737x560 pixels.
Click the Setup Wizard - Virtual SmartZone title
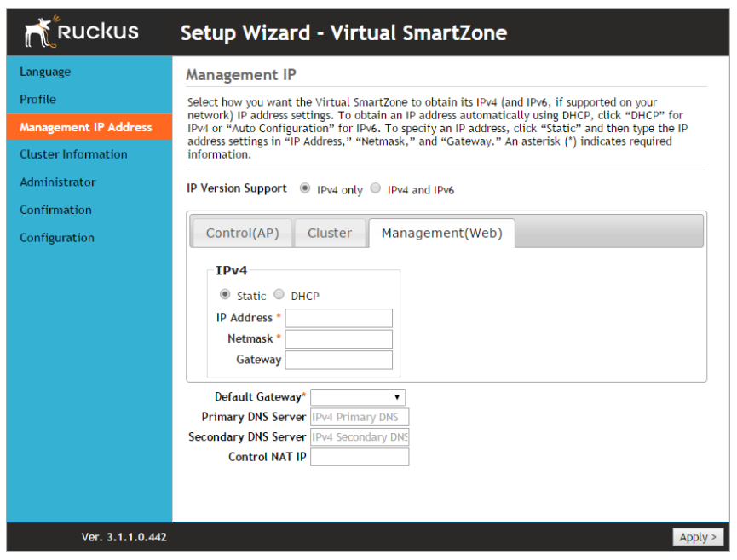(343, 32)
